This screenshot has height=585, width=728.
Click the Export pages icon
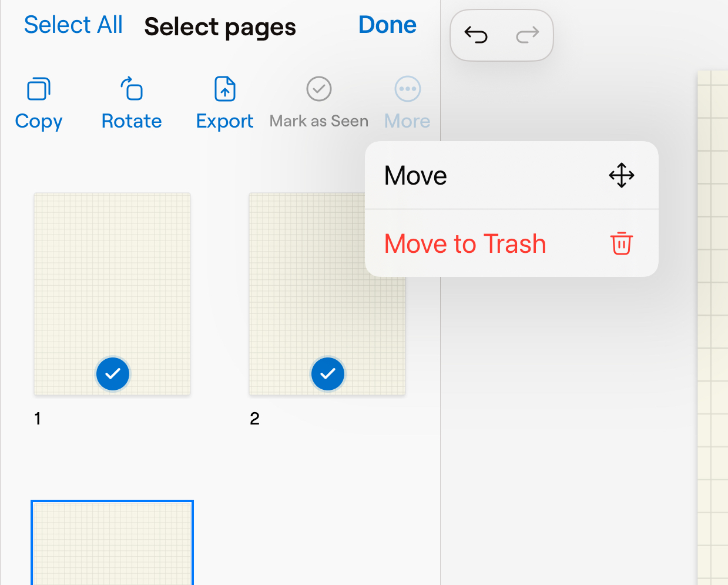tap(225, 89)
